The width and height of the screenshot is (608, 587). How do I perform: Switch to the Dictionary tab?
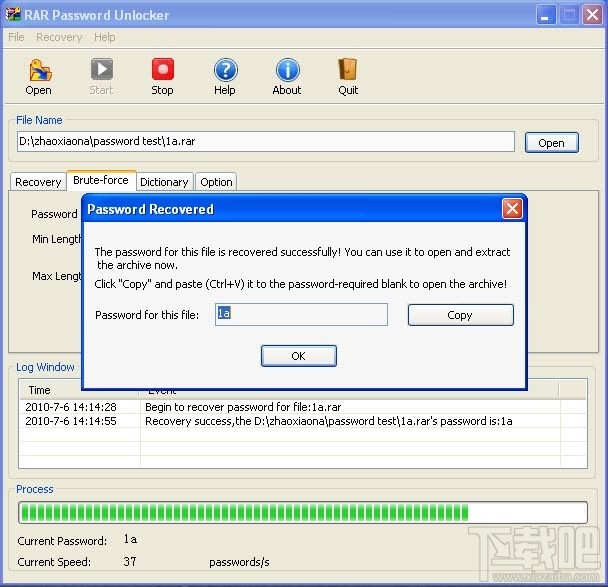(164, 182)
